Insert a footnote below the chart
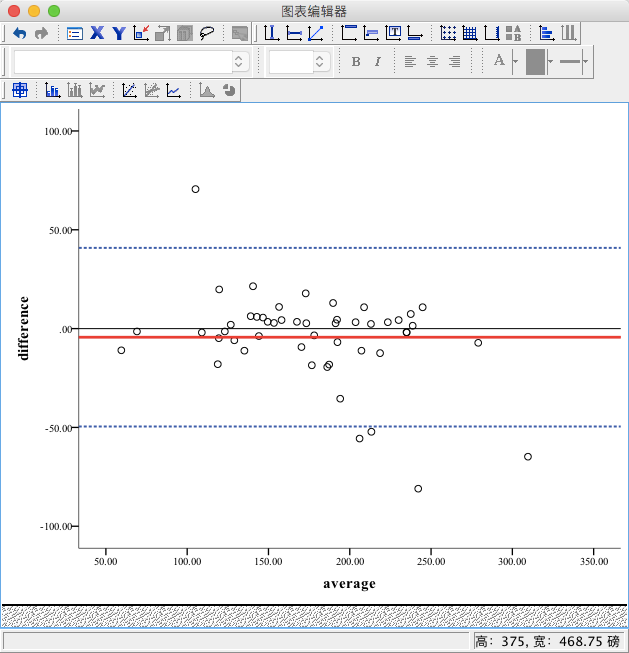Screen dimensions: 629x653 [x=415, y=33]
